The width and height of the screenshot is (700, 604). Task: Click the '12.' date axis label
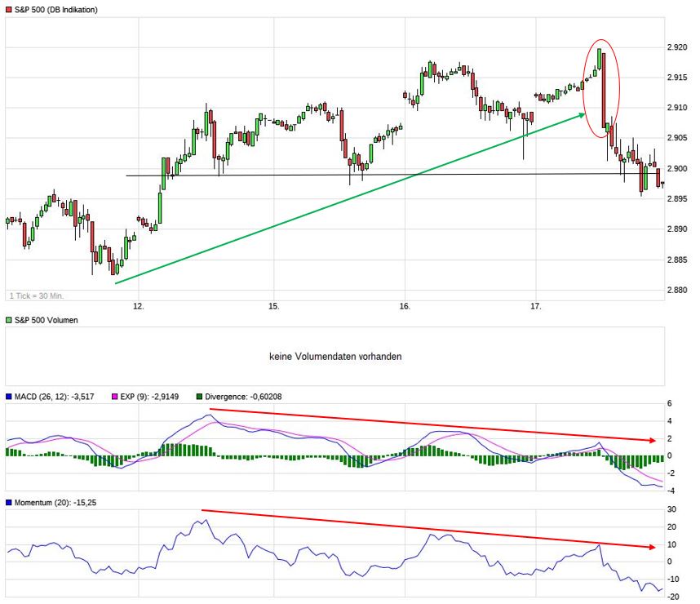(x=139, y=306)
